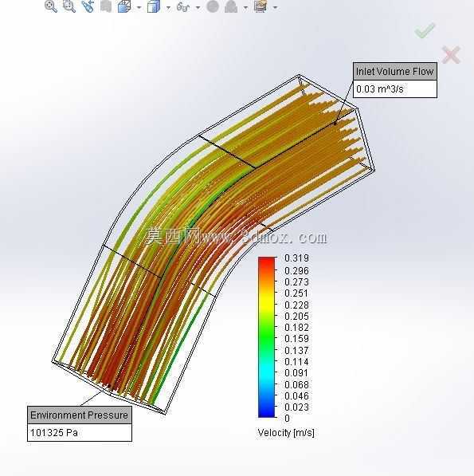Cancel with the red X icon
Screen dimensions: 474x476
click(x=451, y=55)
